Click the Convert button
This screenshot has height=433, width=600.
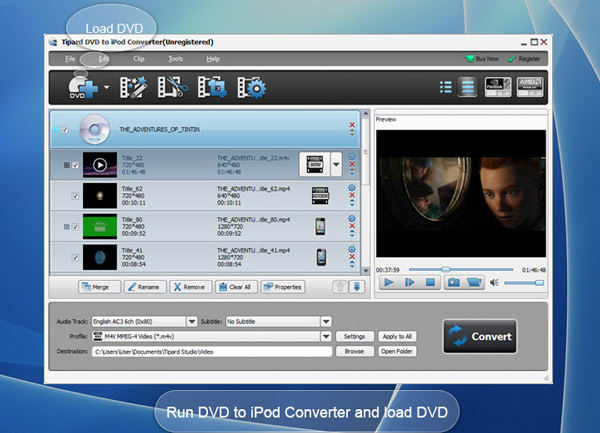coord(480,337)
